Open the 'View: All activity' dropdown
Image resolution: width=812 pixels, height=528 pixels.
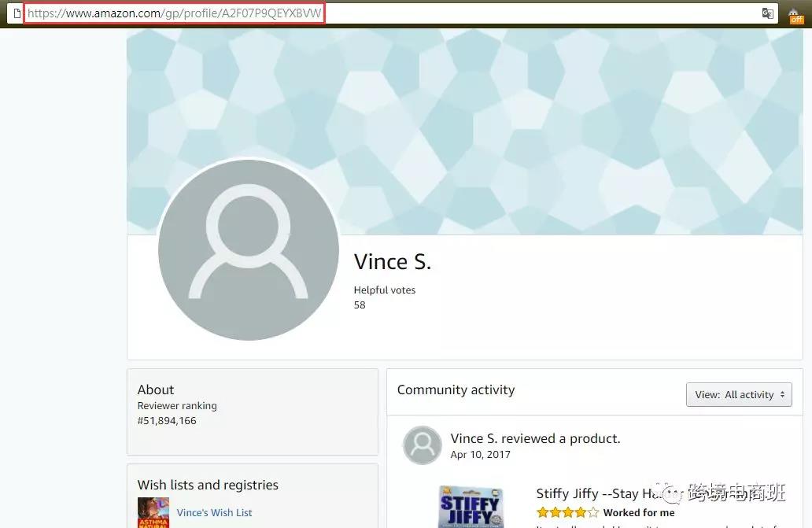(739, 394)
